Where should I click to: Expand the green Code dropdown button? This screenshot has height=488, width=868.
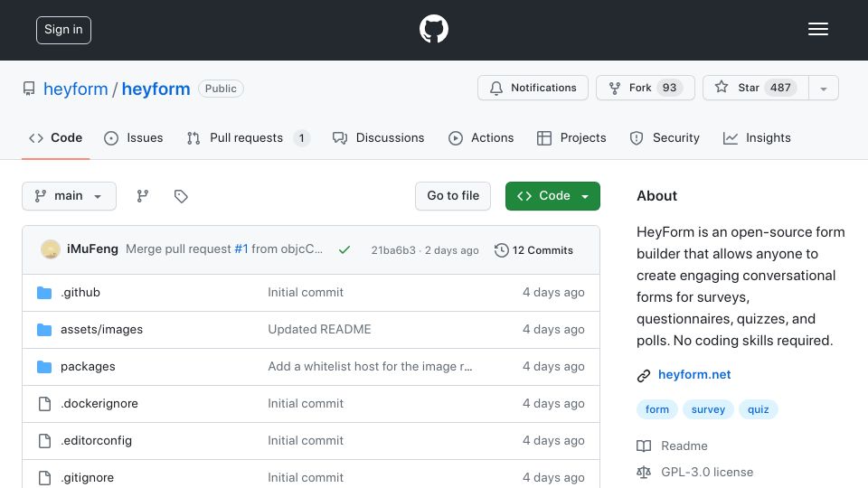click(552, 196)
